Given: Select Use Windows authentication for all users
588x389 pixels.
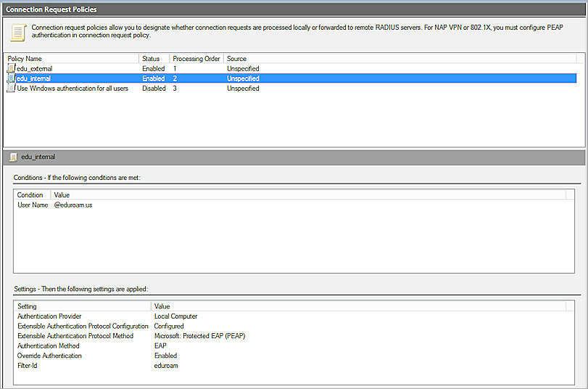Looking at the screenshot, I should [73, 88].
